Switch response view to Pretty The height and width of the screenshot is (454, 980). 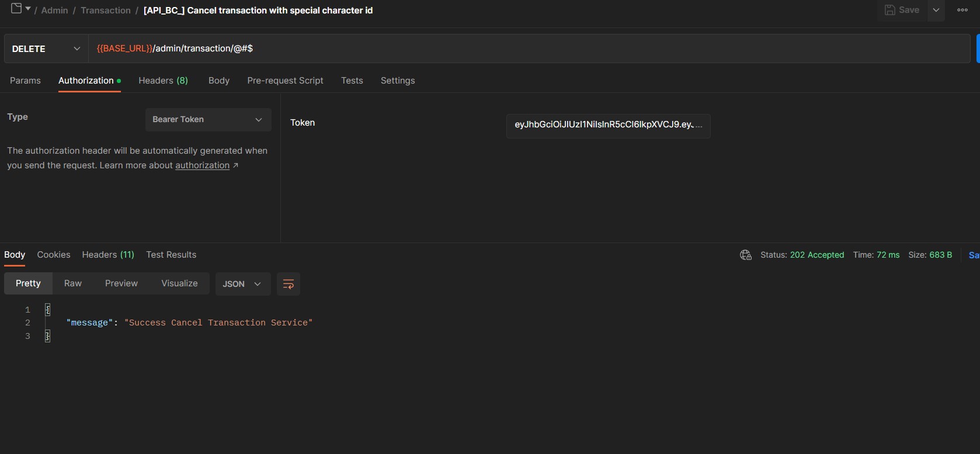(x=28, y=283)
